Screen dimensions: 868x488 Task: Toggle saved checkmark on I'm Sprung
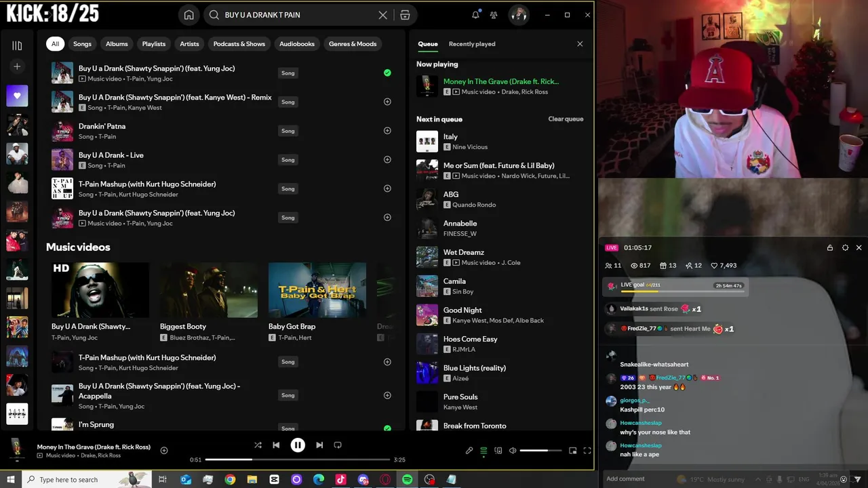coord(387,428)
